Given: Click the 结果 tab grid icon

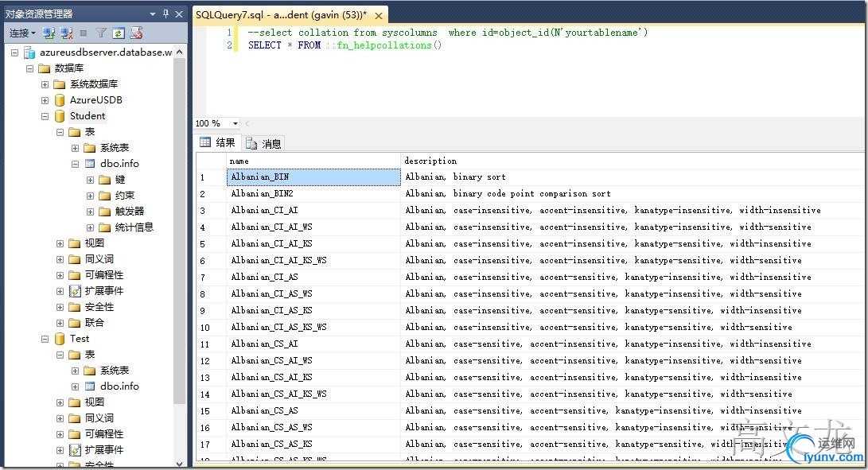Looking at the screenshot, I should tap(205, 142).
